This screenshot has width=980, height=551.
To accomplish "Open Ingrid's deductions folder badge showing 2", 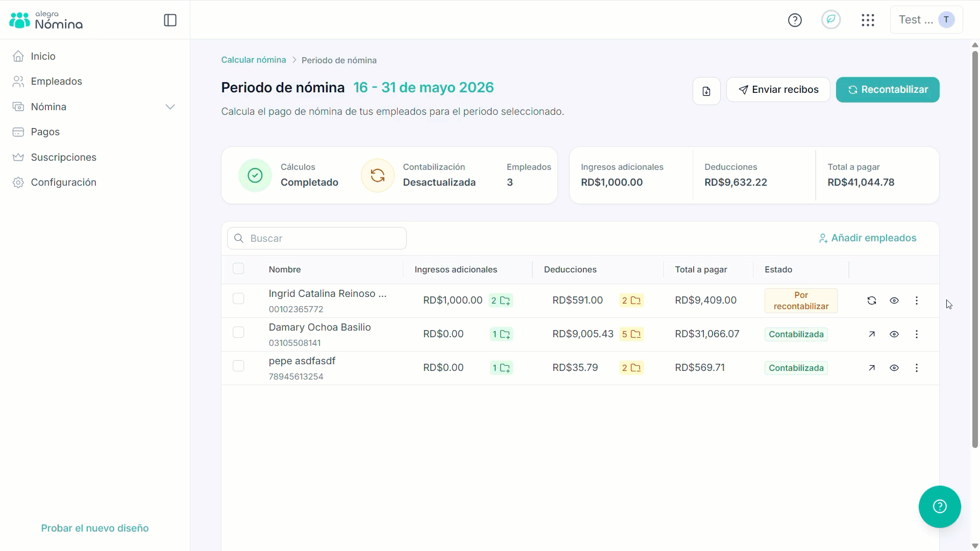I will coord(631,300).
